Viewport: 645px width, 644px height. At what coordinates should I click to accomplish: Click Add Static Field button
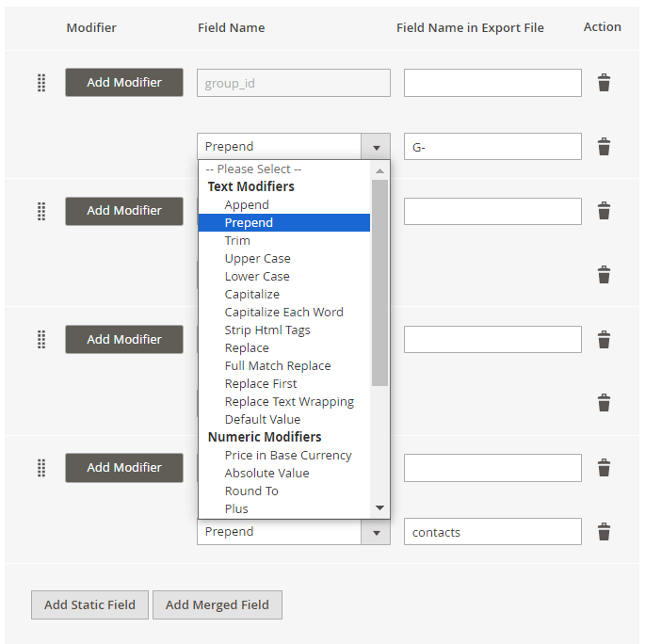click(89, 604)
